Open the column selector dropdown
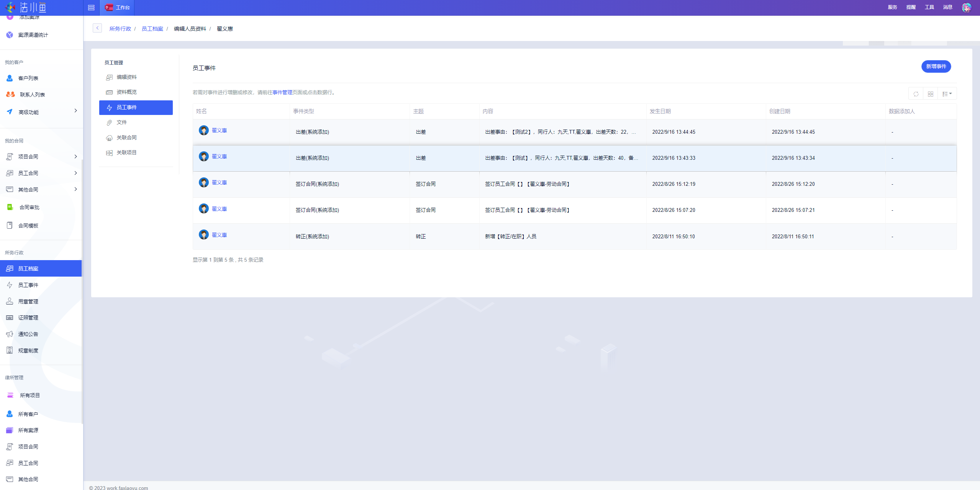The width and height of the screenshot is (980, 490). coord(947,94)
